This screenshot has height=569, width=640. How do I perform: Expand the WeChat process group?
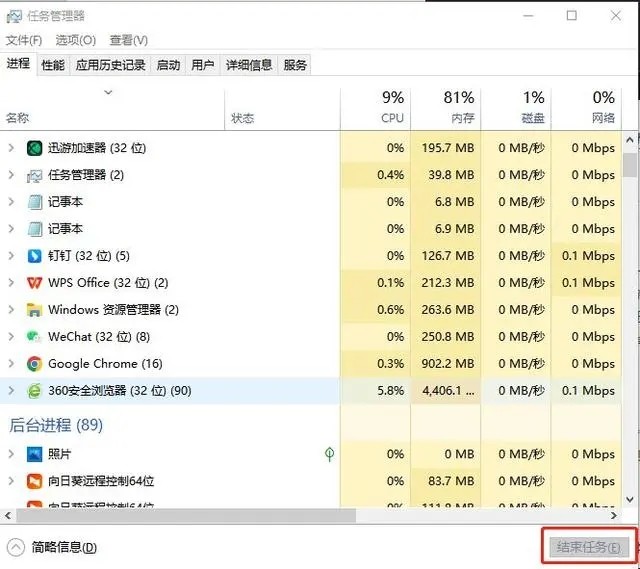click(x=12, y=337)
